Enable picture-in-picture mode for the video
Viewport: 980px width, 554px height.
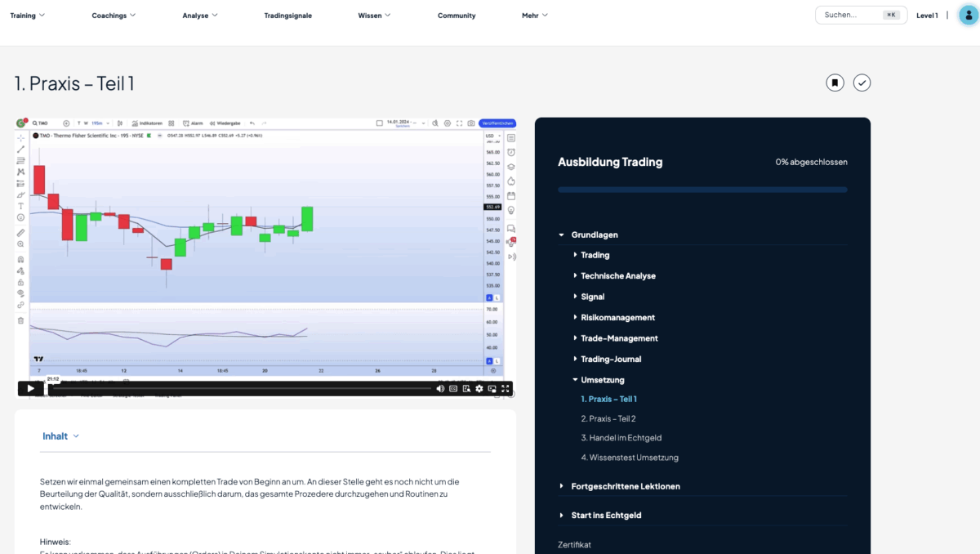(x=492, y=389)
